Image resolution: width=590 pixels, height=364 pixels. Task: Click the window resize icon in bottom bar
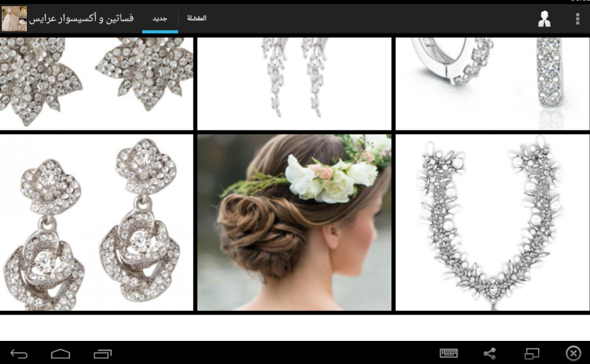[532, 354]
